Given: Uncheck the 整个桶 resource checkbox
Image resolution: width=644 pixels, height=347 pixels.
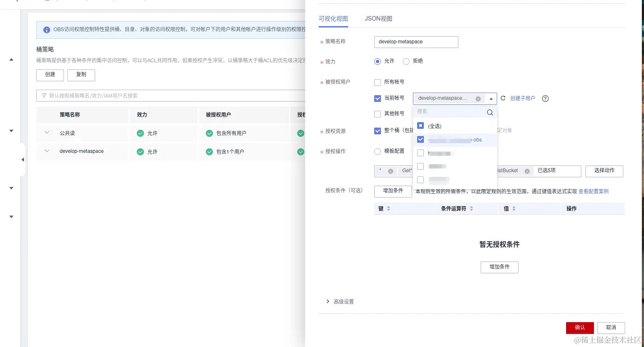Looking at the screenshot, I should click(378, 131).
